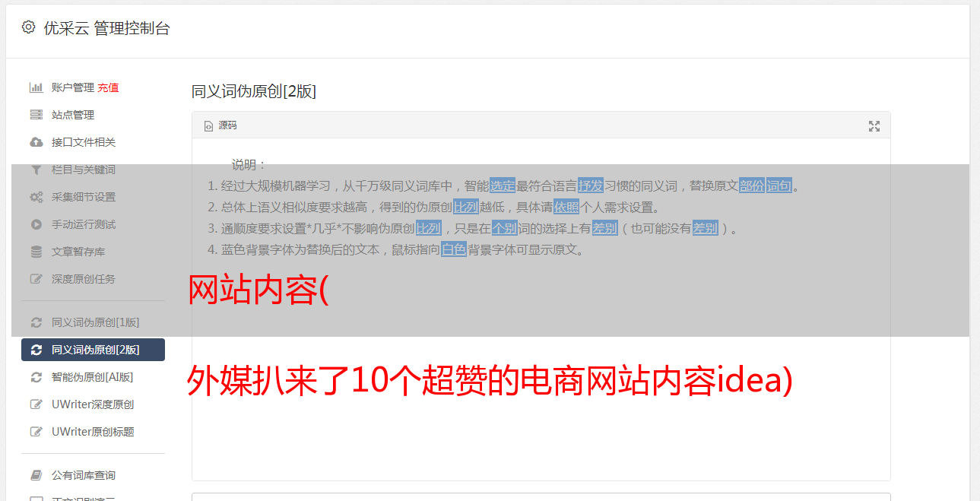Click the server icon next to 站点管理
Viewport: 980px width, 501px height.
tap(36, 115)
